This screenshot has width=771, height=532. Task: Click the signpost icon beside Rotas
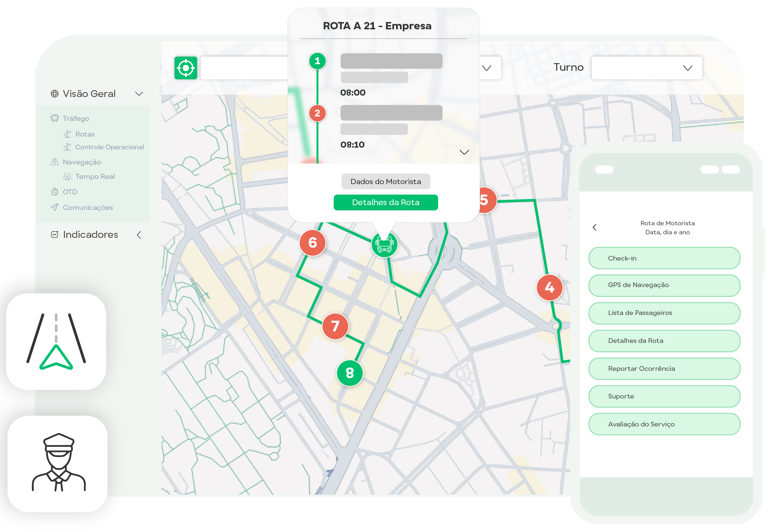(x=67, y=134)
